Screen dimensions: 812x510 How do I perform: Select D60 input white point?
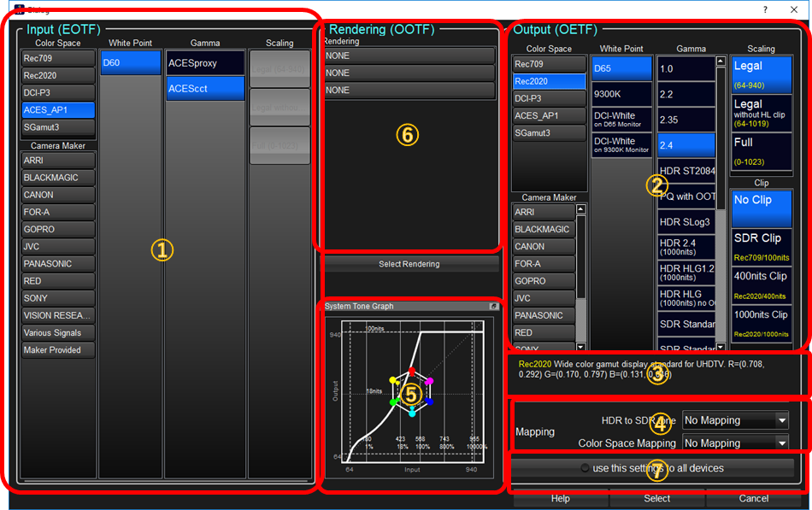(131, 62)
